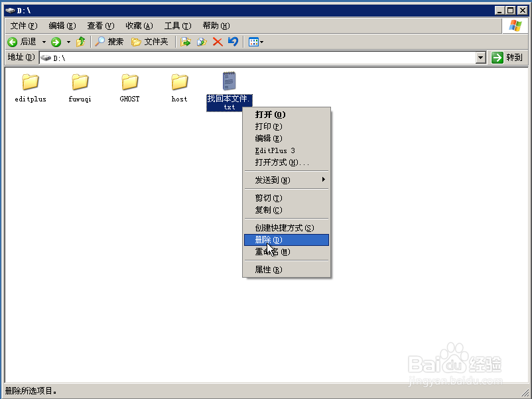Choose 编辑(E) in context menu

click(287, 139)
